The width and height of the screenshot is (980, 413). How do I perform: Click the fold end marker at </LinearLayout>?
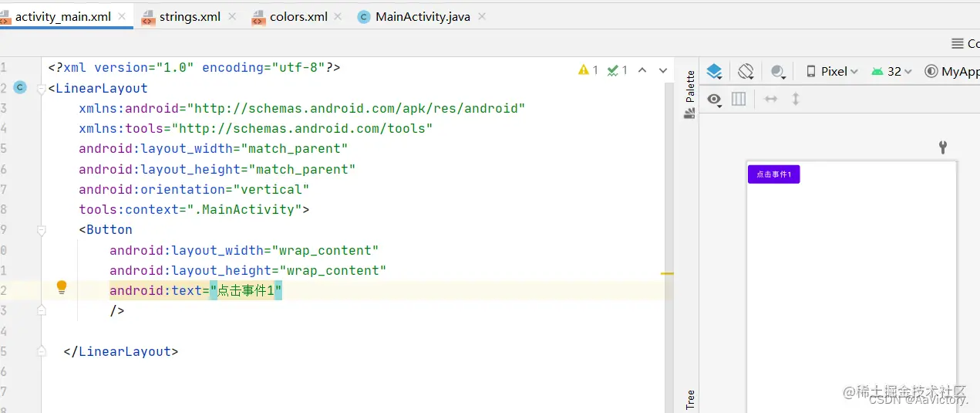pyautogui.click(x=42, y=351)
